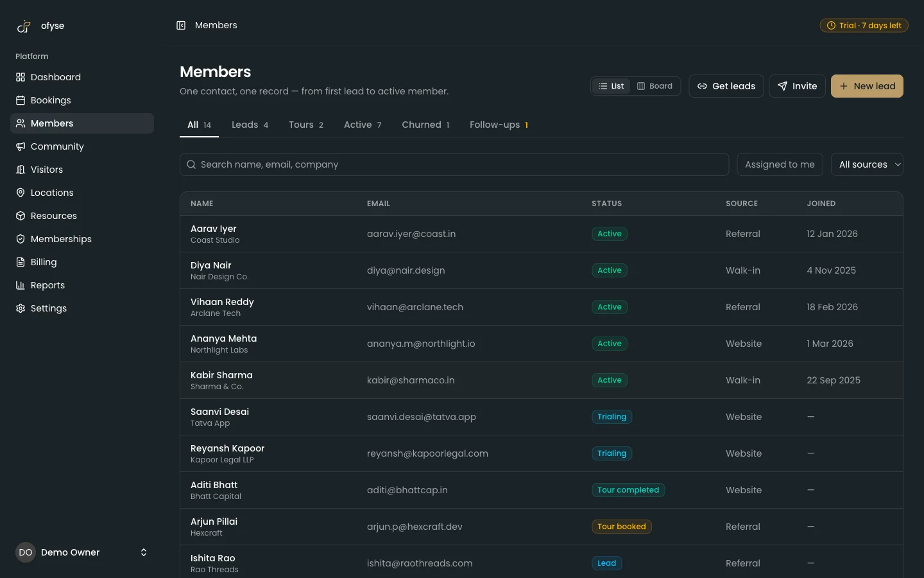Open Locations pin icon
Viewport: 924px width, 578px height.
coord(21,193)
